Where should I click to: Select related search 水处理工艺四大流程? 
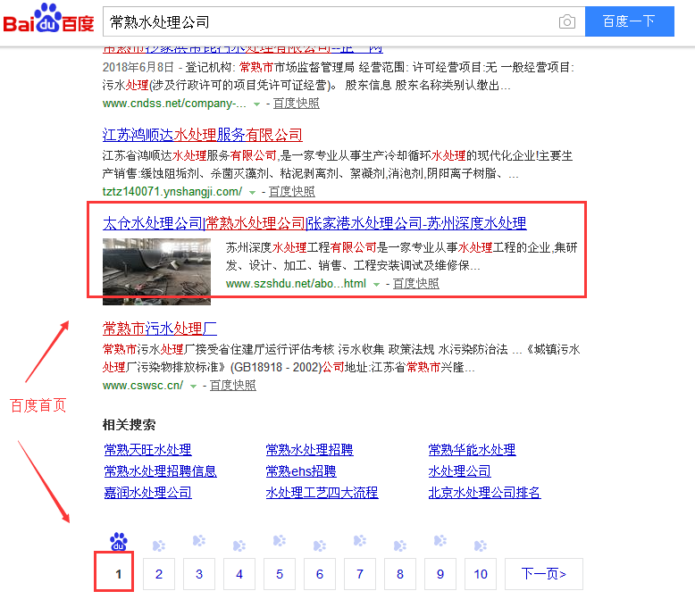click(x=322, y=493)
